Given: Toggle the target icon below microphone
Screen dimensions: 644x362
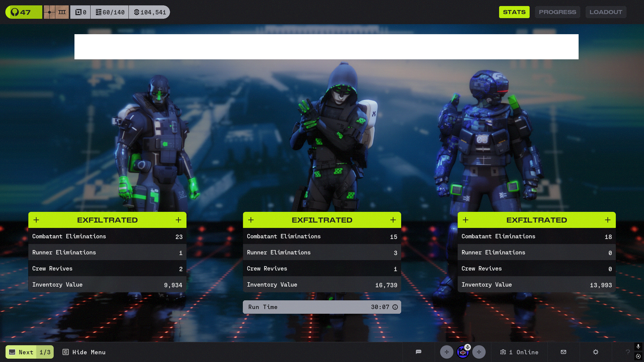Looking at the screenshot, I should (638, 356).
